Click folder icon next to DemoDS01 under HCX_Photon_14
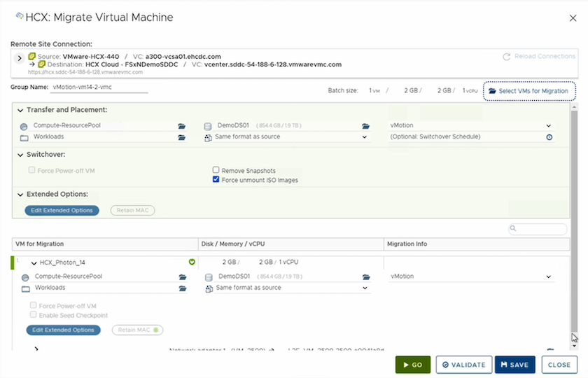 click(365, 277)
